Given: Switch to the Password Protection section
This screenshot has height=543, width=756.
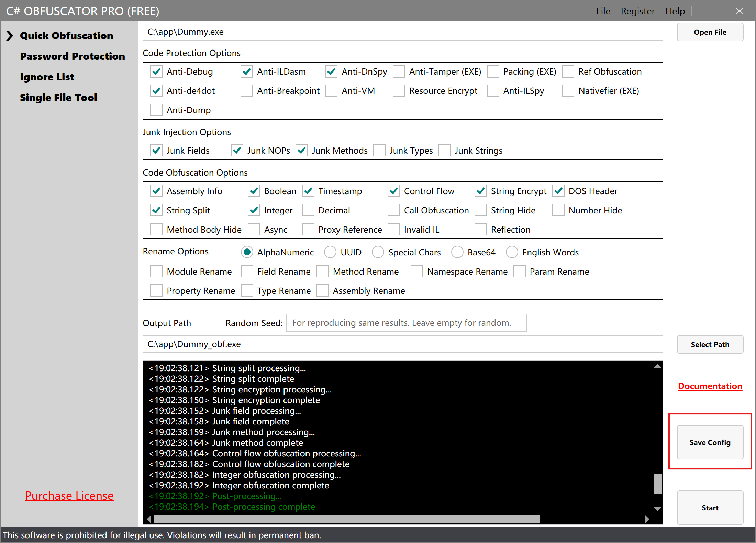Looking at the screenshot, I should point(73,56).
